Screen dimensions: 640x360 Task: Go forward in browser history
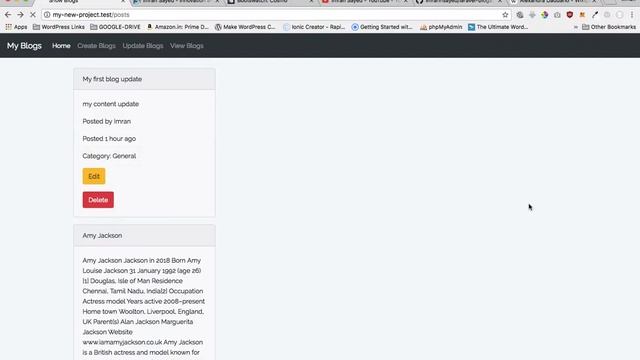tap(20, 15)
